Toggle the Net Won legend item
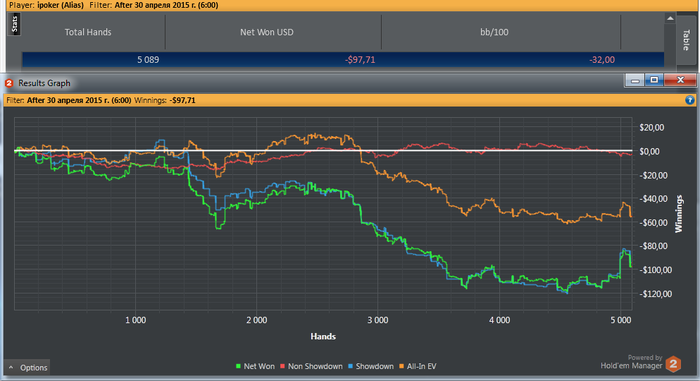The width and height of the screenshot is (700, 381). (255, 366)
